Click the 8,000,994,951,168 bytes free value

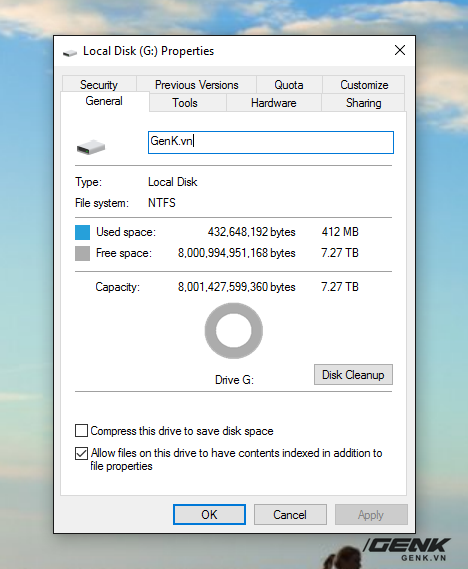[237, 253]
